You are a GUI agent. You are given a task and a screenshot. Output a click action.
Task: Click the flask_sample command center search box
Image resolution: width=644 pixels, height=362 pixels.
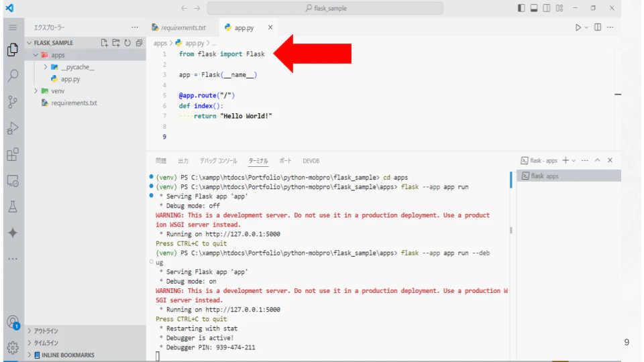pos(325,8)
